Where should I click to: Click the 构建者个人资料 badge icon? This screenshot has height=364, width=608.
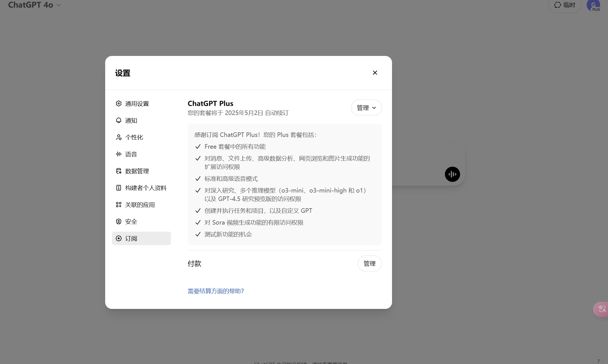point(119,188)
